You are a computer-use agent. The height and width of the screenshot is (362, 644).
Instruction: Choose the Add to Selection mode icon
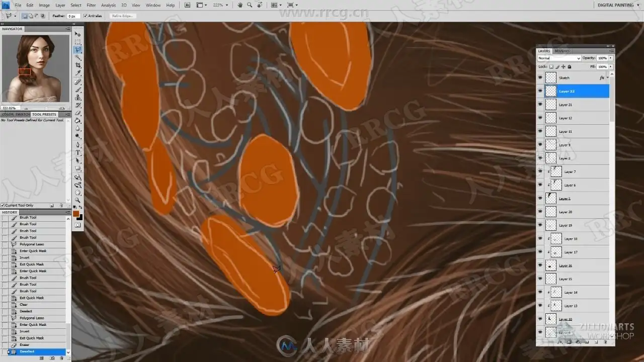click(x=31, y=16)
